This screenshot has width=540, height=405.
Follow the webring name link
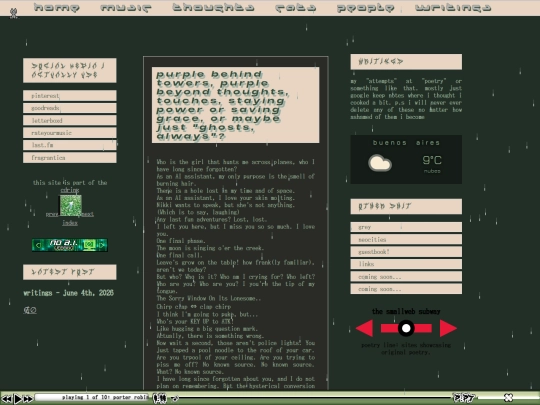tap(70, 190)
